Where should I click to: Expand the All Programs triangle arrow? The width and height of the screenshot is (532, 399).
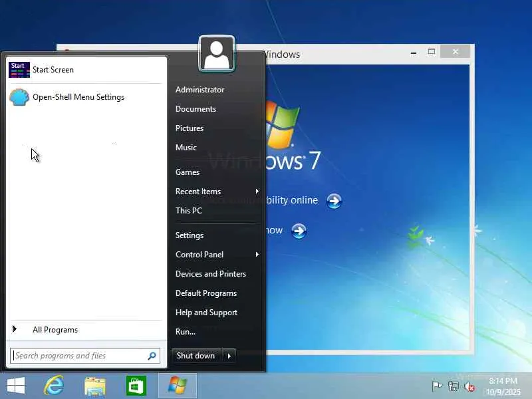pyautogui.click(x=14, y=329)
